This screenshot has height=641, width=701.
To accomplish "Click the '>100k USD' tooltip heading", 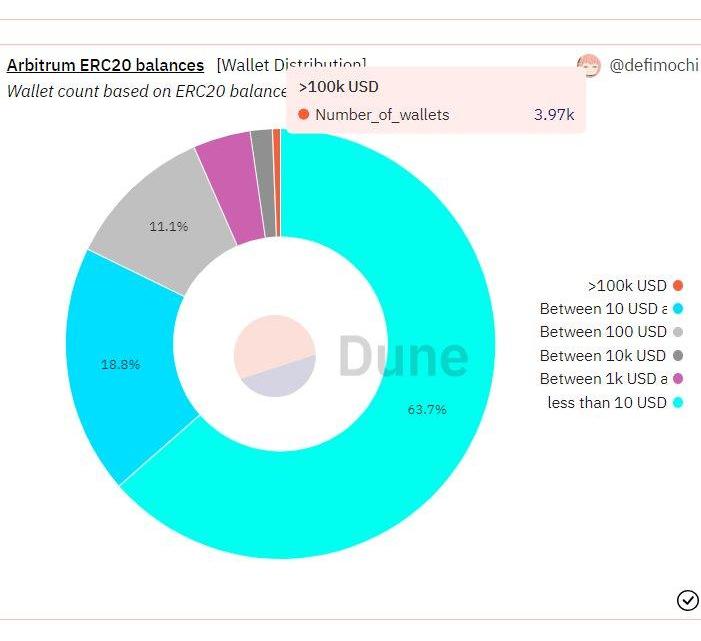I will click(x=338, y=87).
